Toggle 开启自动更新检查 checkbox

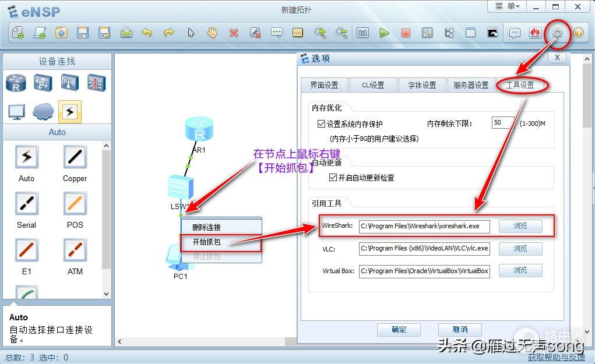333,177
